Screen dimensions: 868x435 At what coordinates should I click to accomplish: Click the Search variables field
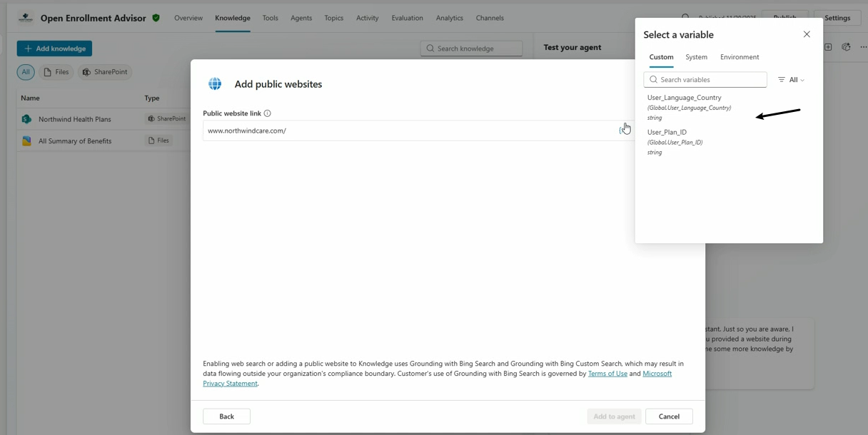tap(705, 80)
